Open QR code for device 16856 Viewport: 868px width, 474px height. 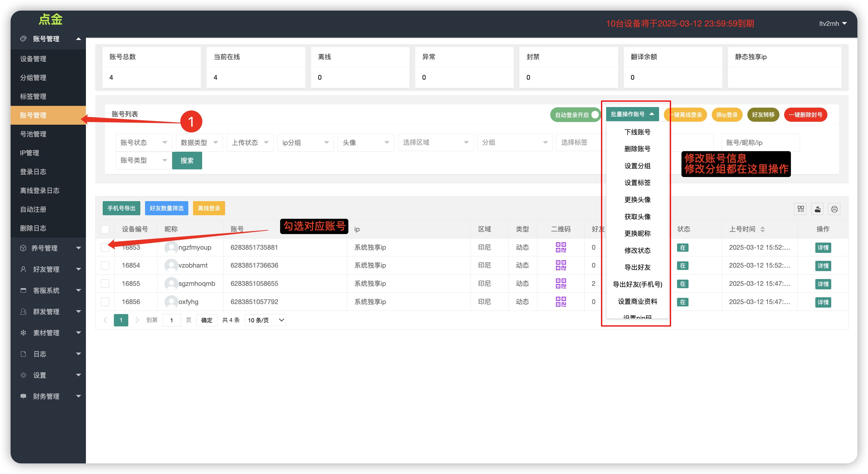[x=561, y=302]
